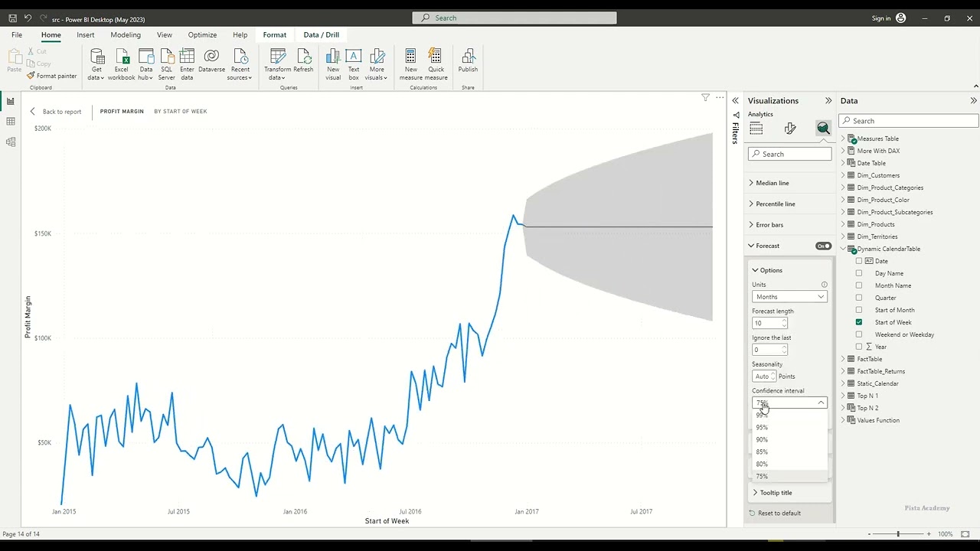Uncheck the Start of Week field

[859, 322]
